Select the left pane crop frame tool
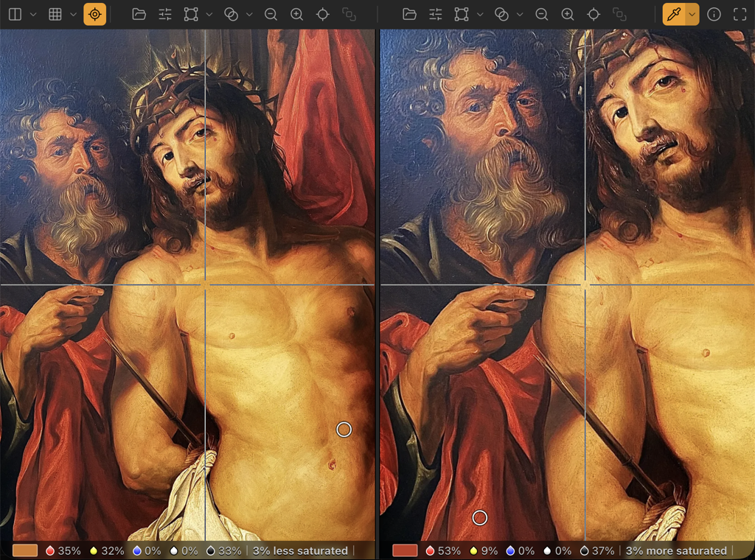Screen dimensions: 755x560 click(191, 15)
